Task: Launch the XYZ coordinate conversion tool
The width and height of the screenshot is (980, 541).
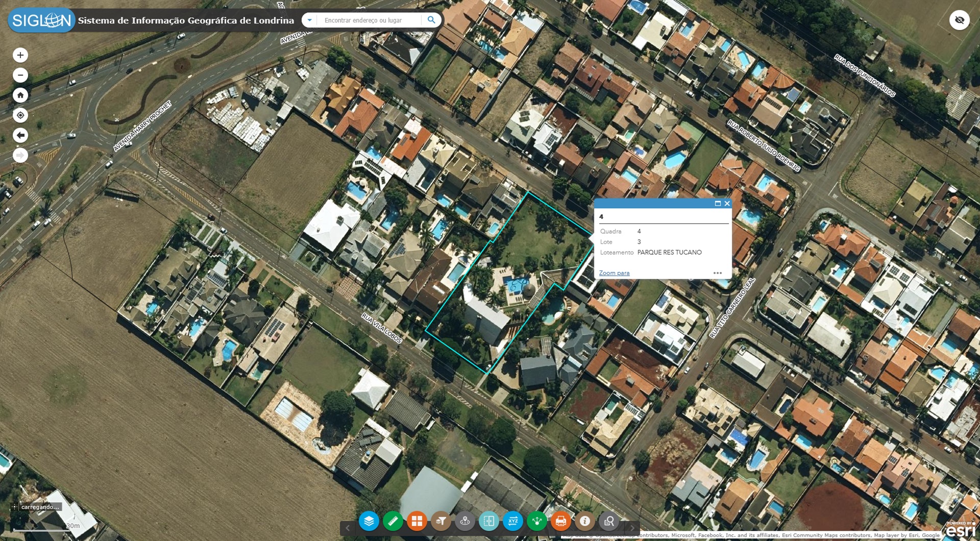Action: [513, 521]
